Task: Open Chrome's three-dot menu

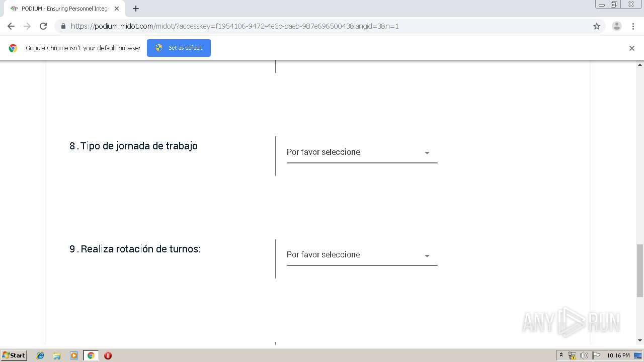Action: coord(633,26)
